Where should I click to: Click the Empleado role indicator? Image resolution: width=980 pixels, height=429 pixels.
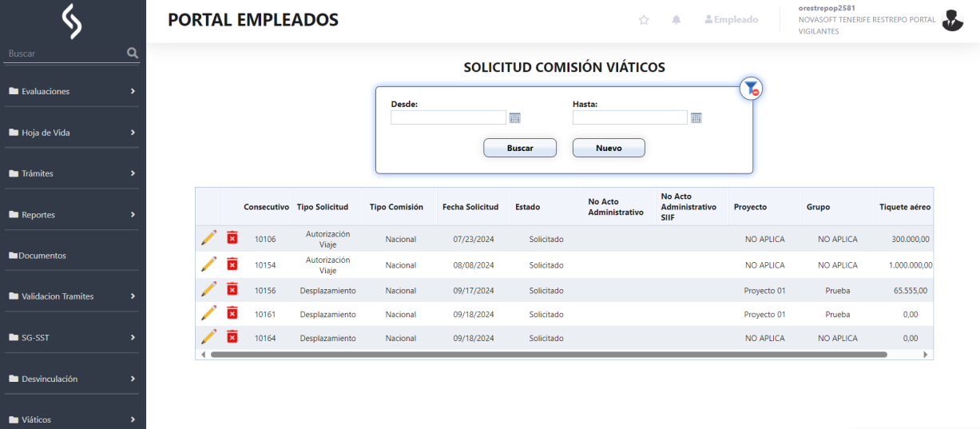(732, 19)
